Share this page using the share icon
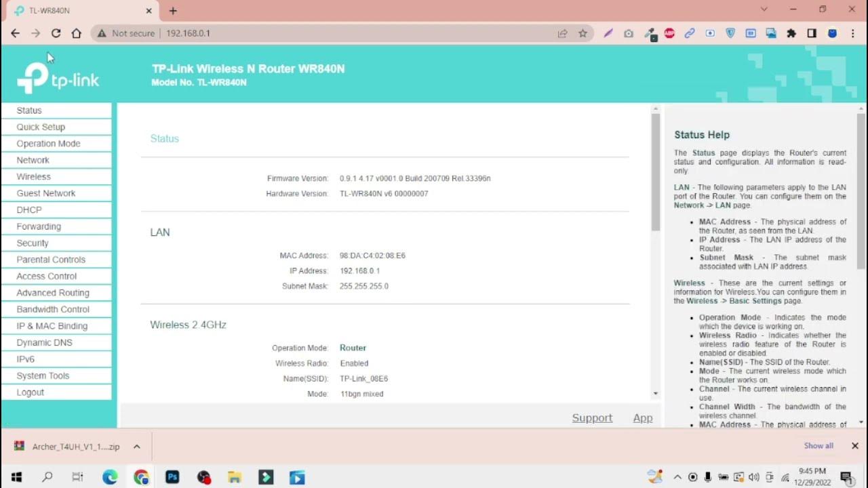This screenshot has width=868, height=488. coord(562,33)
